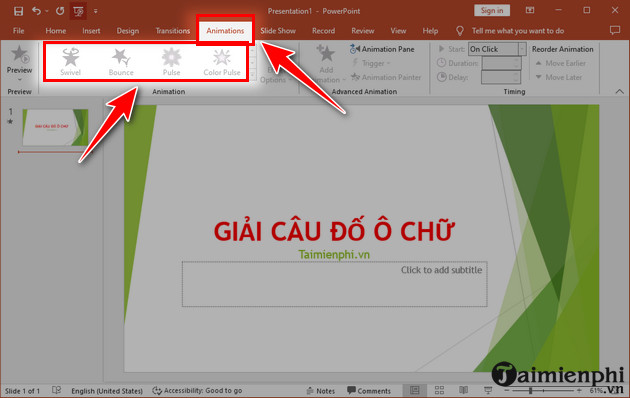
Task: Click the Sign in button
Action: click(492, 10)
